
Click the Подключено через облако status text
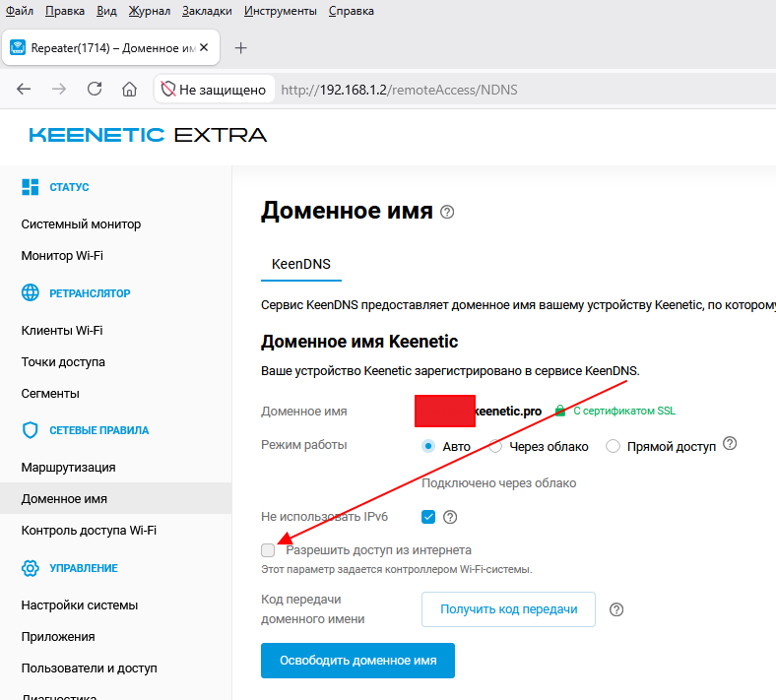(499, 482)
